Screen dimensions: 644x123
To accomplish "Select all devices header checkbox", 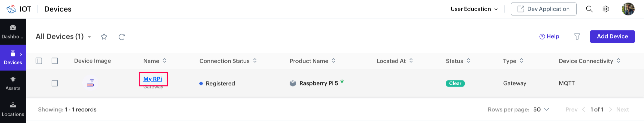I will point(55,61).
